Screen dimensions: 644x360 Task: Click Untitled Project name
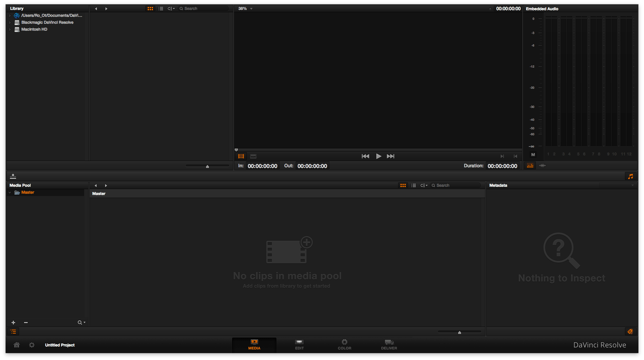[60, 345]
